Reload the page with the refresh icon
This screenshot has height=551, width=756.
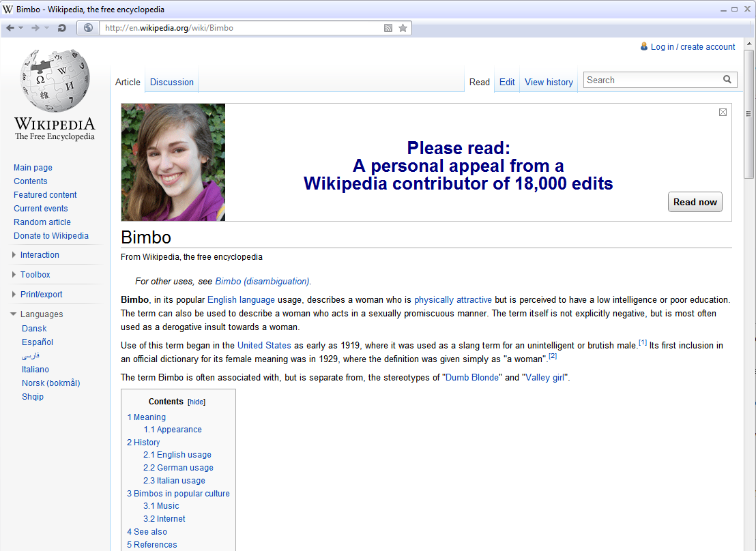61,28
